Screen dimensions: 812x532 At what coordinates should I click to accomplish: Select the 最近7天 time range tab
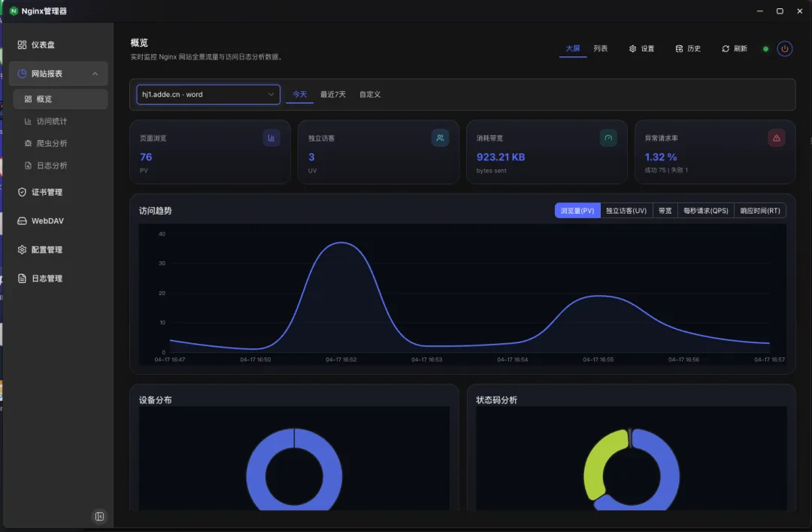[332, 94]
